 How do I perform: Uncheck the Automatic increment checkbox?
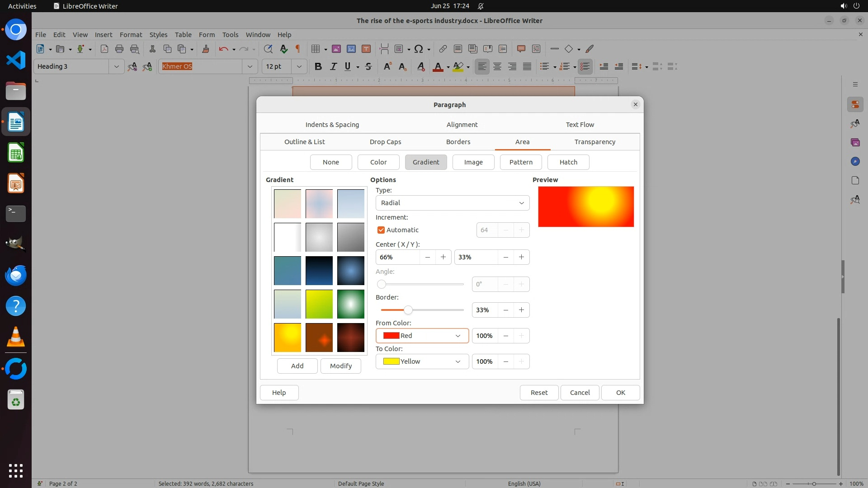pos(381,230)
